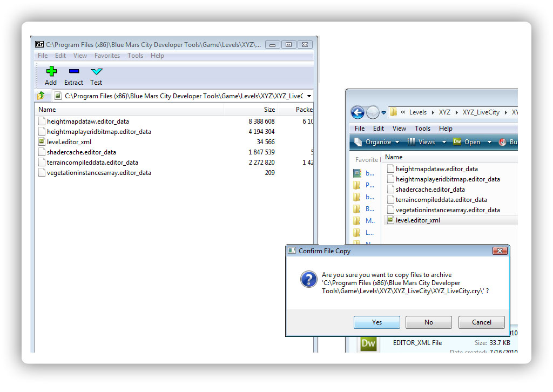
Task: Expand the arrow after Levels breadcrumb
Action: click(433, 112)
